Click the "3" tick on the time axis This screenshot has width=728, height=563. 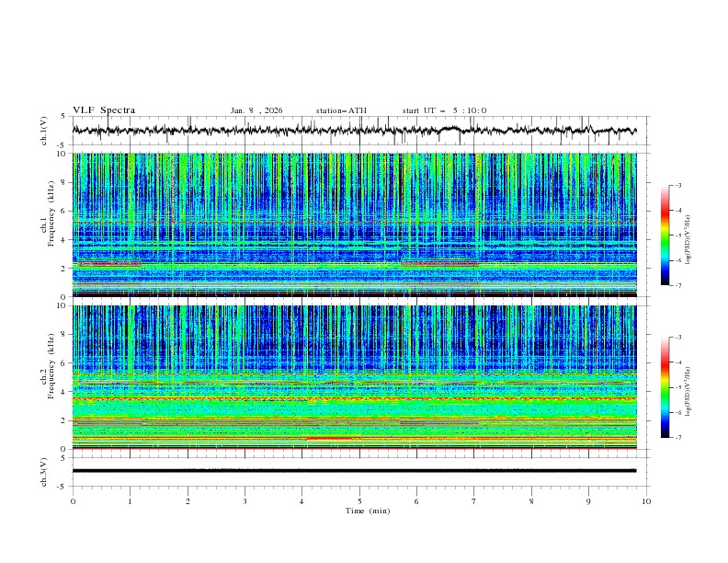click(x=245, y=501)
